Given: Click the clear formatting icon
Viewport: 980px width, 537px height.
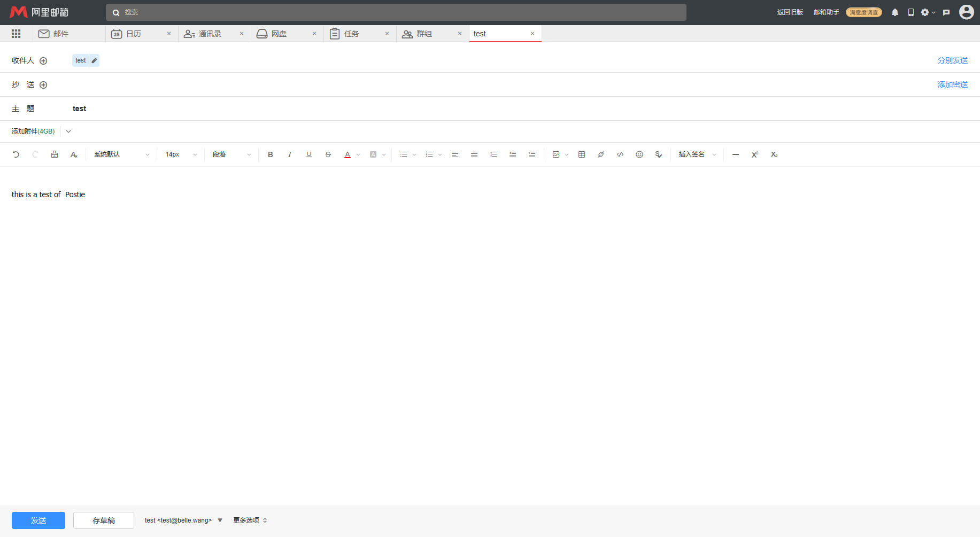Looking at the screenshot, I should [x=74, y=154].
